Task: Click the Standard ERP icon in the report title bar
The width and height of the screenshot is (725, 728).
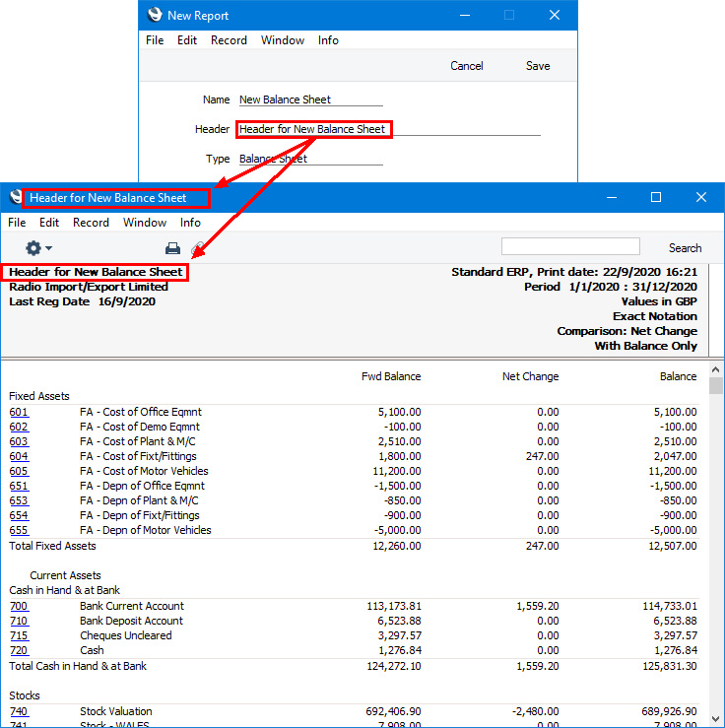Action: click(x=16, y=197)
